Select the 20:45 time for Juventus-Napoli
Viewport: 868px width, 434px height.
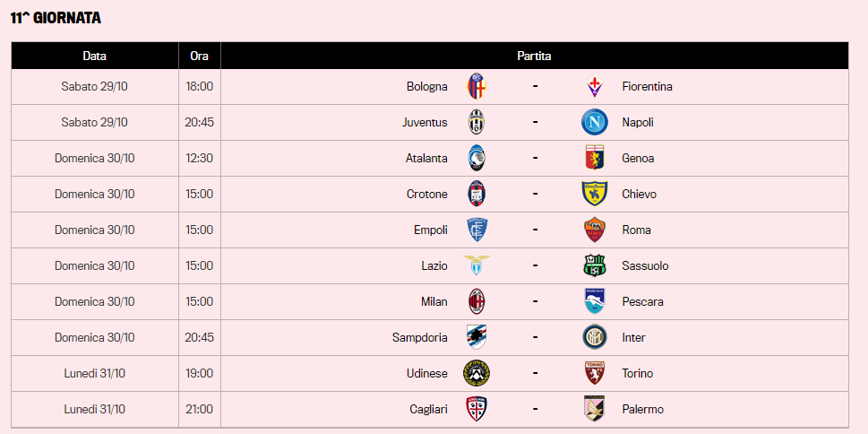199,122
